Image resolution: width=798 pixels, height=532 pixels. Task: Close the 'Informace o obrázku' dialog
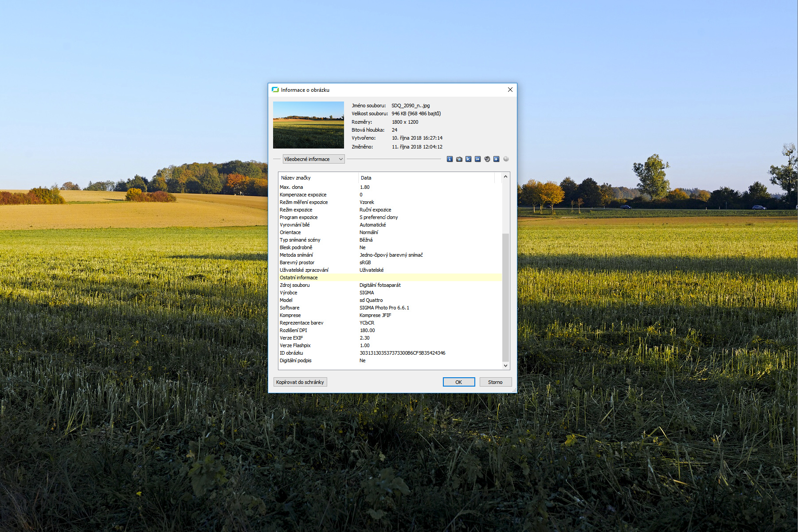[x=510, y=90]
